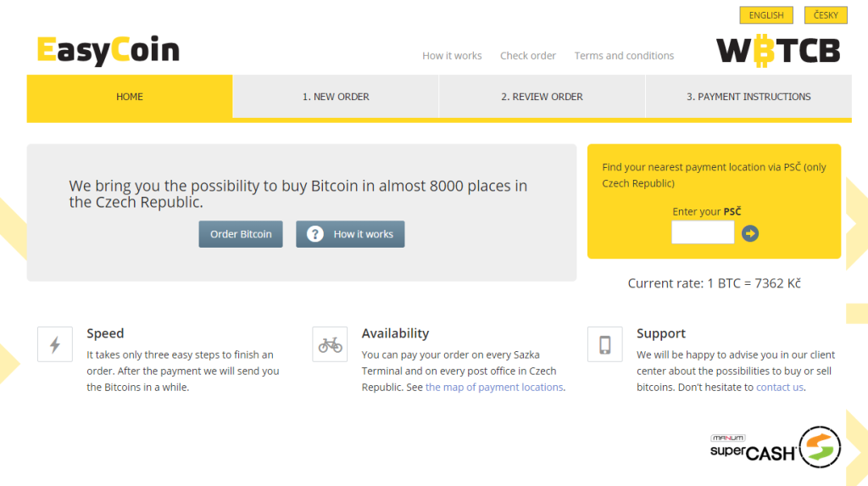
Task: Click the 'We bring you the possibility' headline
Action: click(298, 193)
